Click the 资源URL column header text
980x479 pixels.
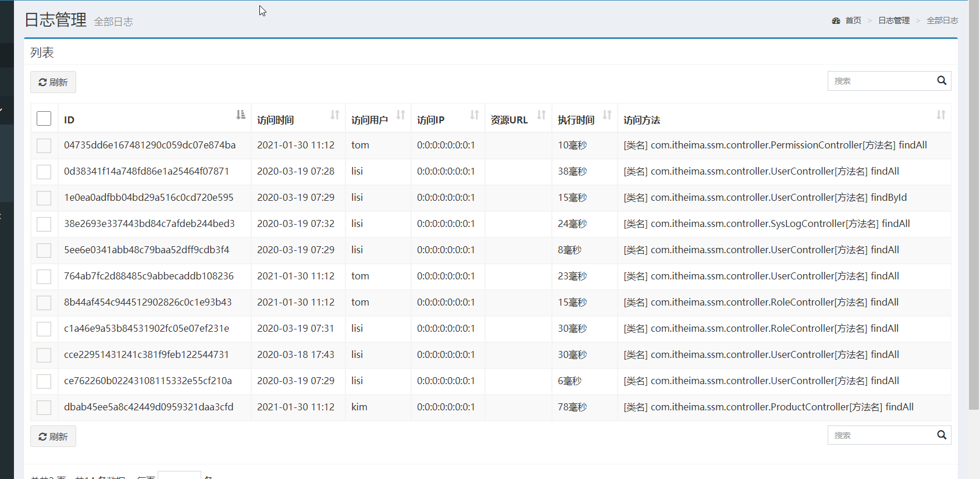click(509, 120)
